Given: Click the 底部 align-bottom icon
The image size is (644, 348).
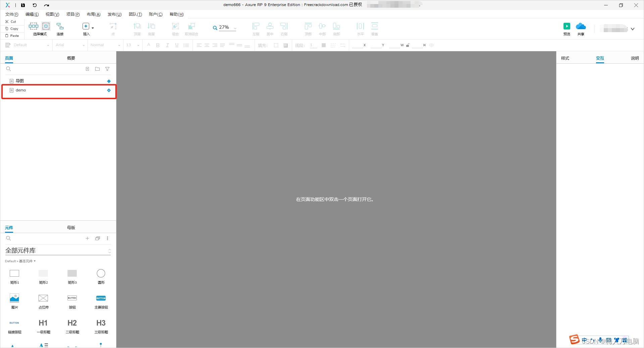Looking at the screenshot, I should point(336,26).
